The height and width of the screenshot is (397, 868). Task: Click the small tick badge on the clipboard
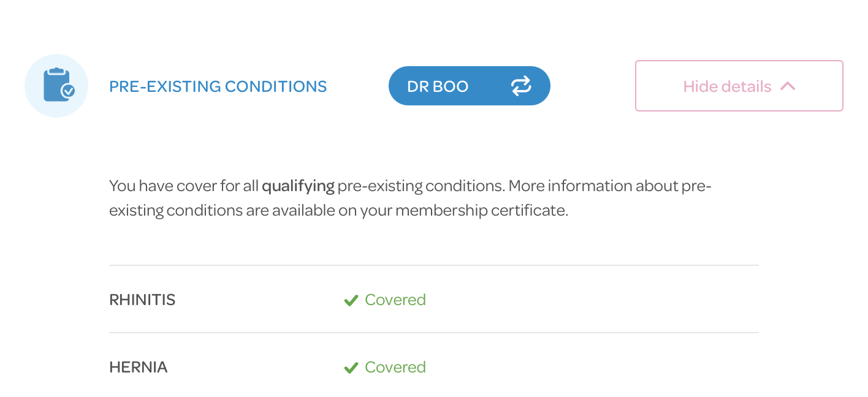coord(68,91)
